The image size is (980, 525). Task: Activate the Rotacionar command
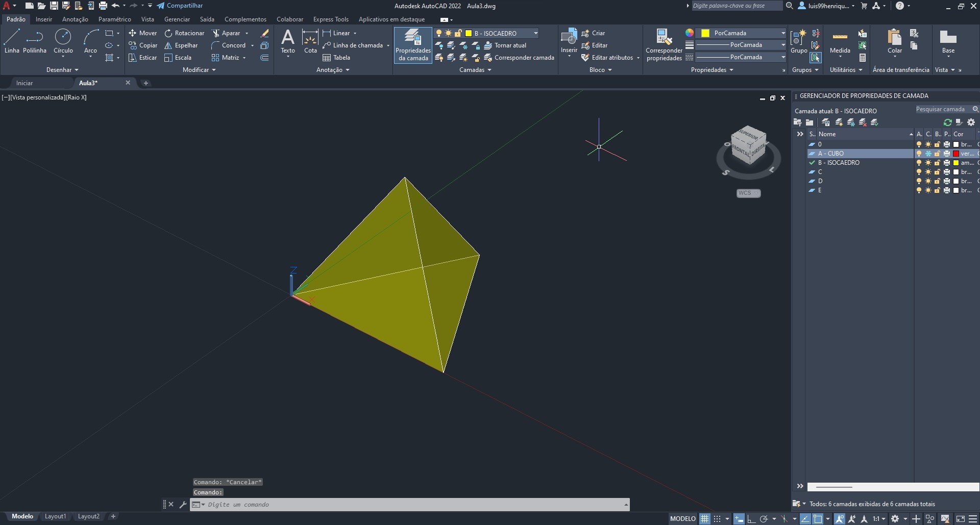point(184,33)
